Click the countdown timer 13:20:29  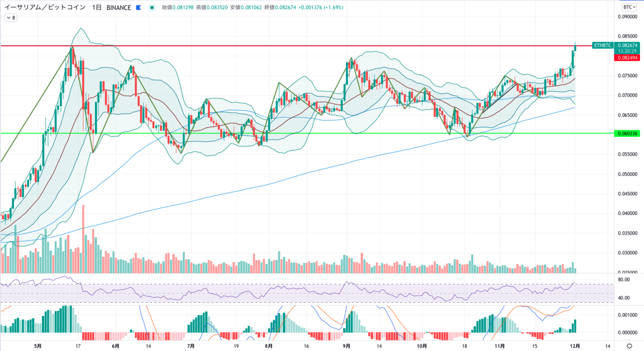[627, 51]
